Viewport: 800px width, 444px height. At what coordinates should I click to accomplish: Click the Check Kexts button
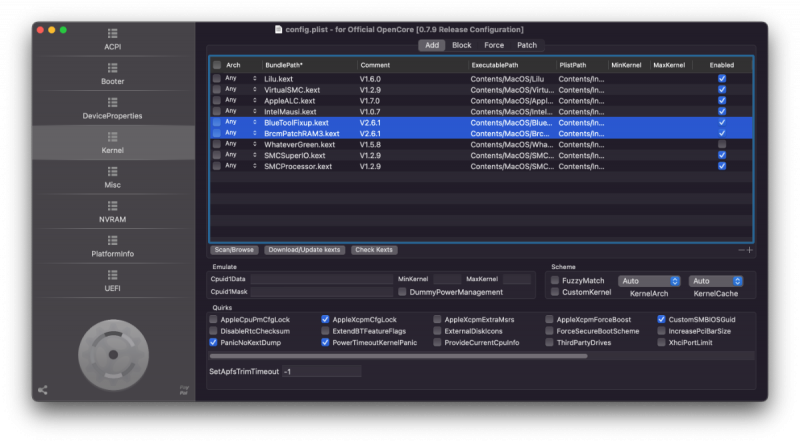coord(373,250)
